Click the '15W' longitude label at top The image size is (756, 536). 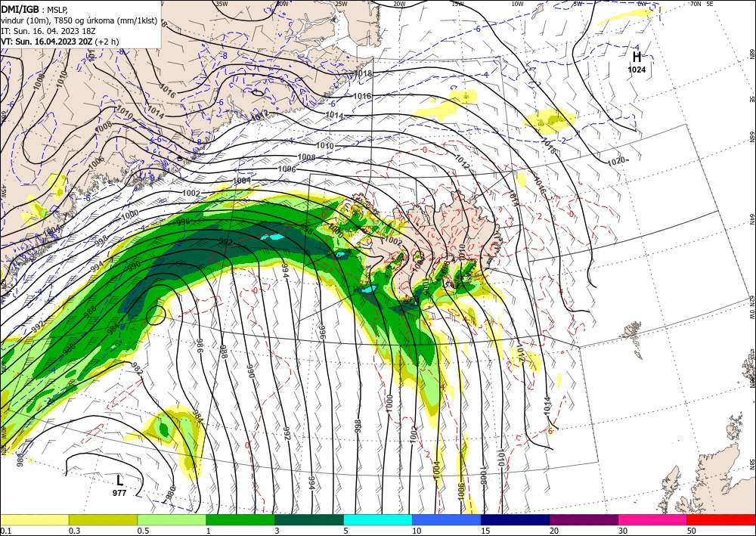tap(457, 4)
